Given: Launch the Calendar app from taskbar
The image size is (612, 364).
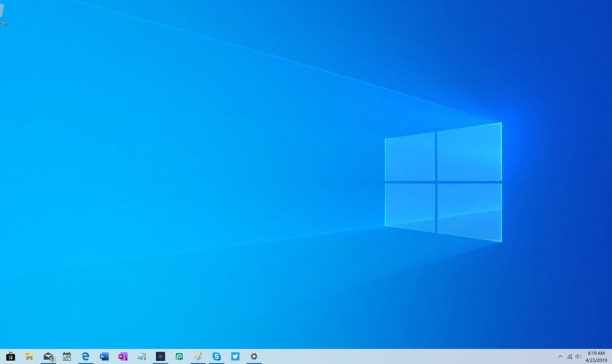Looking at the screenshot, I should click(x=67, y=357).
